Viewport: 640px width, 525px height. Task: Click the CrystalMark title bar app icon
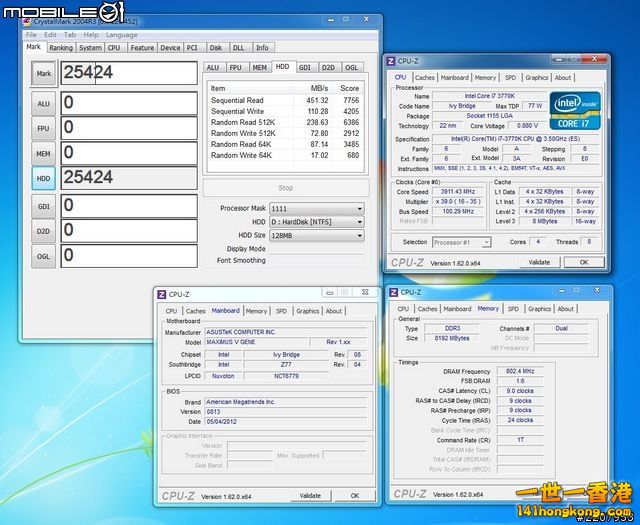click(28, 22)
